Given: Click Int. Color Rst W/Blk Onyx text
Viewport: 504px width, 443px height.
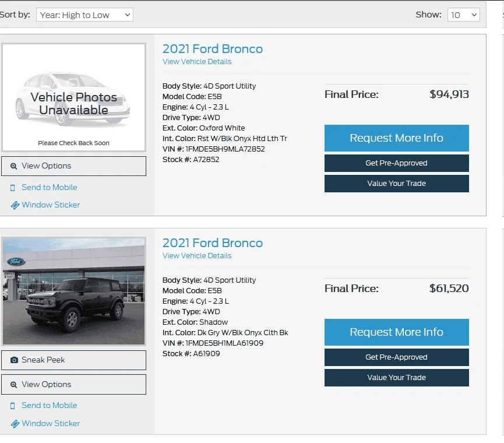Looking at the screenshot, I should pyautogui.click(x=224, y=139).
